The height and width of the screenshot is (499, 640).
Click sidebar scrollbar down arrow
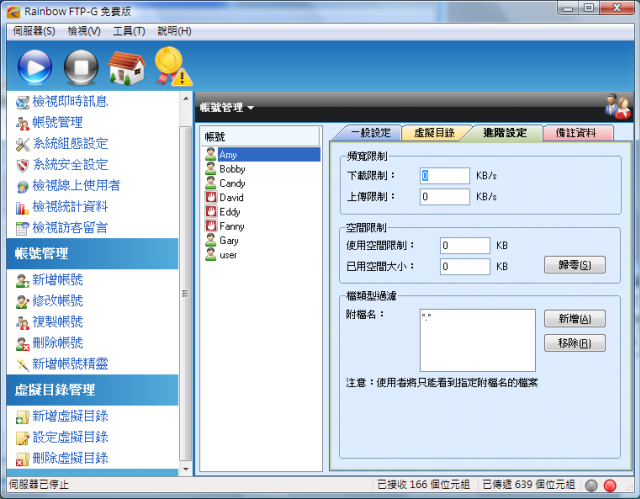(x=186, y=469)
